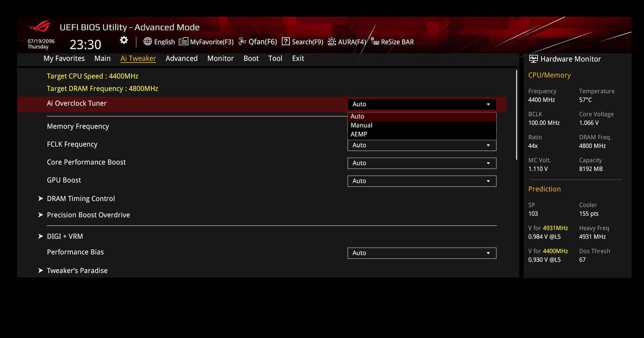Expand DRAM Timing Control submenu
The image size is (644, 338).
[x=81, y=198]
